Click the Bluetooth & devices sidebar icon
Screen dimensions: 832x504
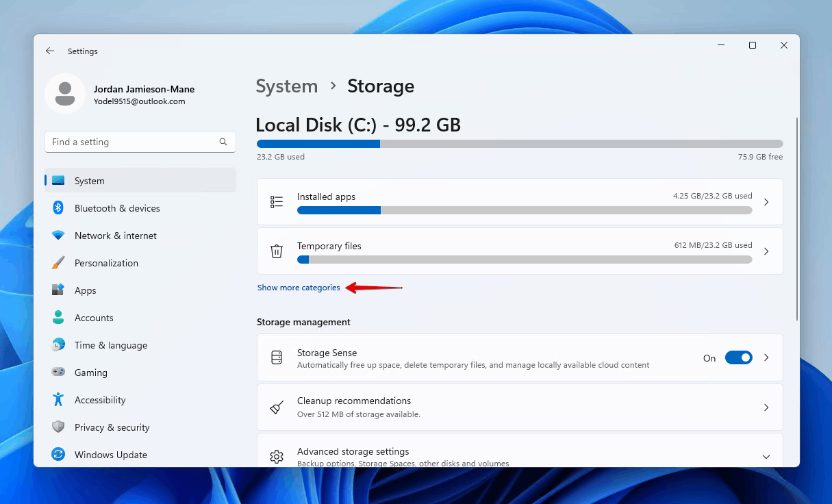tap(58, 208)
